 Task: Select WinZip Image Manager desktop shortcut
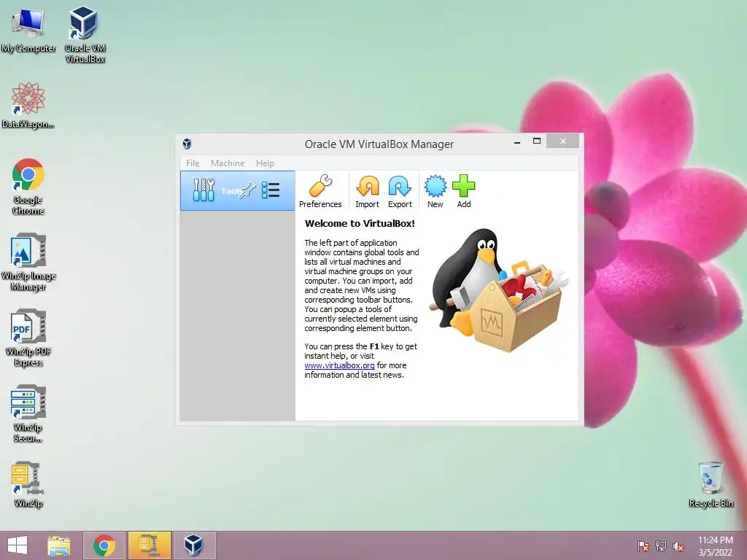coord(28,262)
